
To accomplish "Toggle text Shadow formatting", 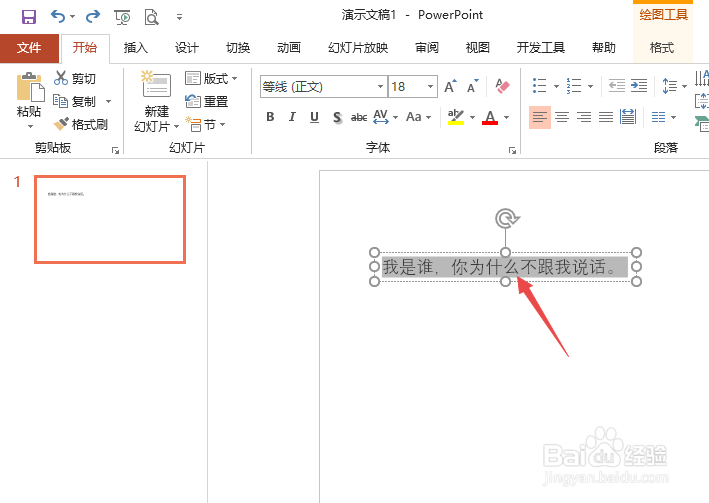I will pyautogui.click(x=337, y=117).
